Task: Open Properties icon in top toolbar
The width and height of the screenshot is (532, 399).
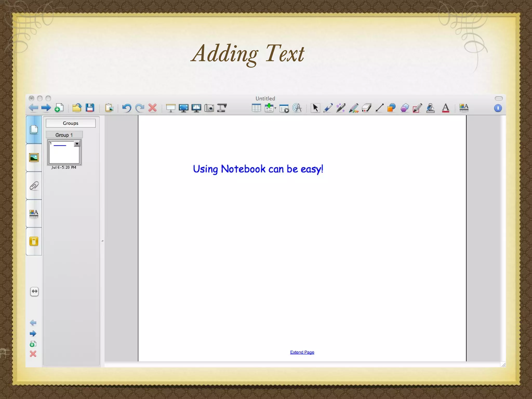Action: point(464,108)
